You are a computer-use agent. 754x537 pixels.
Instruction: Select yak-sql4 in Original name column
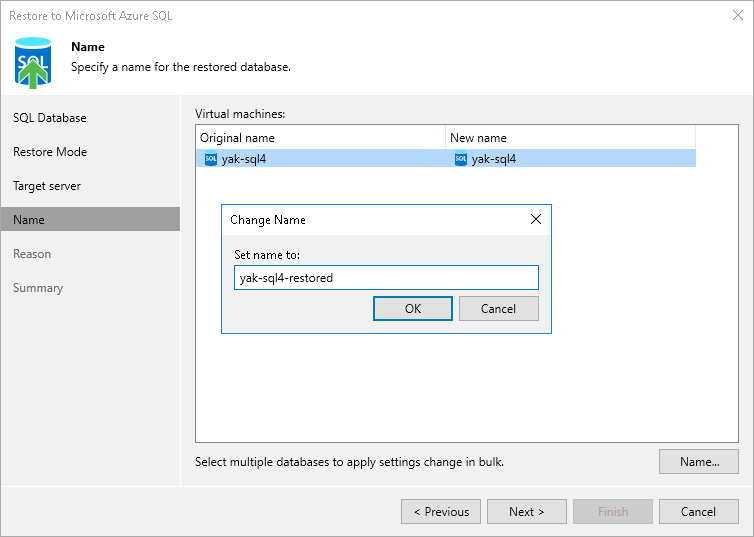(x=244, y=159)
